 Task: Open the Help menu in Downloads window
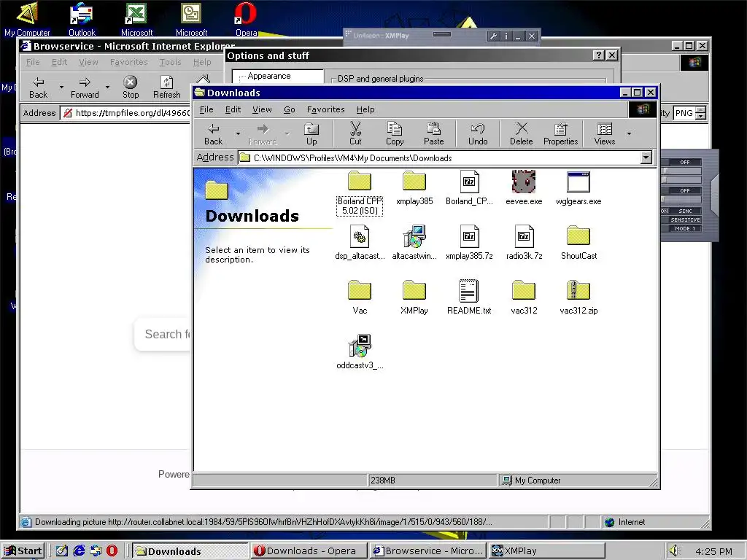(x=365, y=109)
